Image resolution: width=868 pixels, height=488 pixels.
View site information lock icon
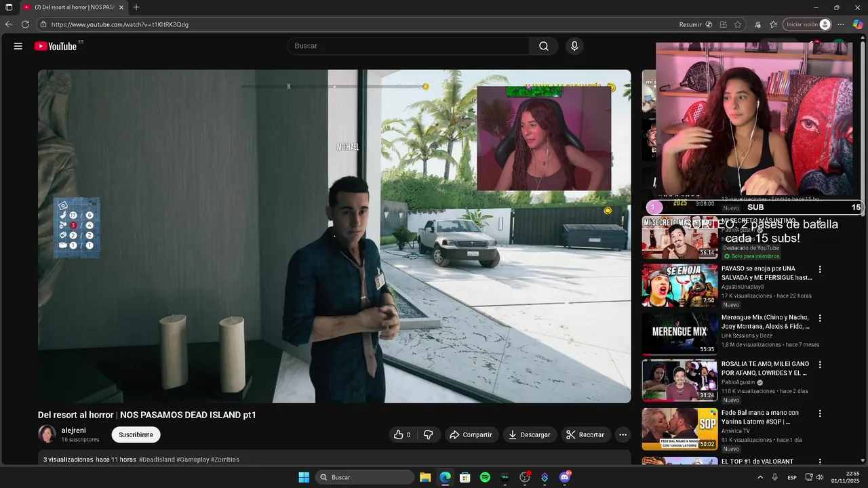[x=43, y=24]
